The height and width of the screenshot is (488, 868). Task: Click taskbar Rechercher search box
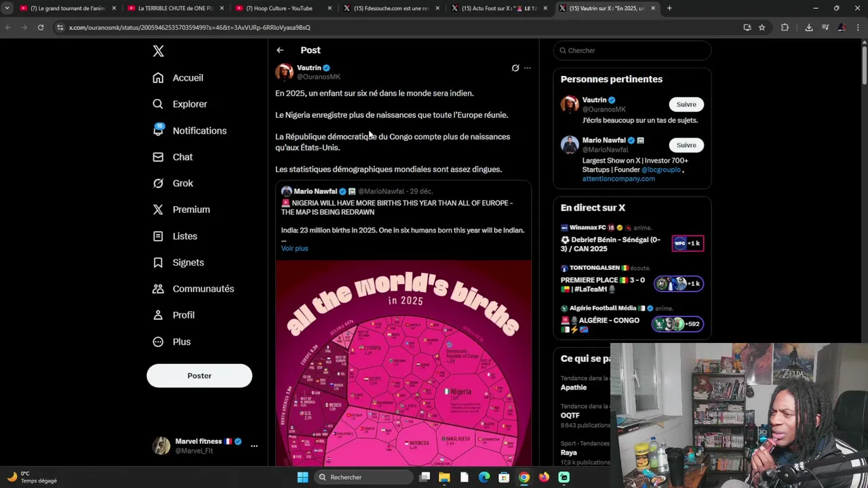pos(363,477)
